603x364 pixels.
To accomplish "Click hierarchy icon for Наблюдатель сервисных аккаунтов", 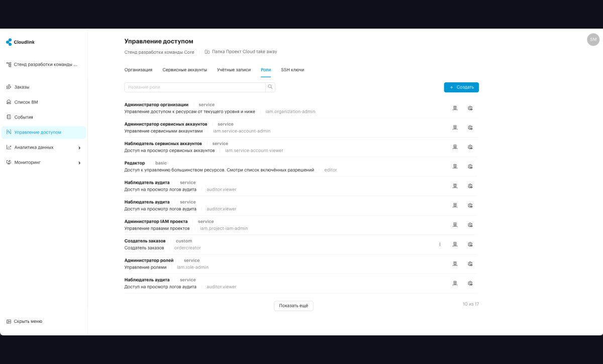I will click(x=455, y=147).
